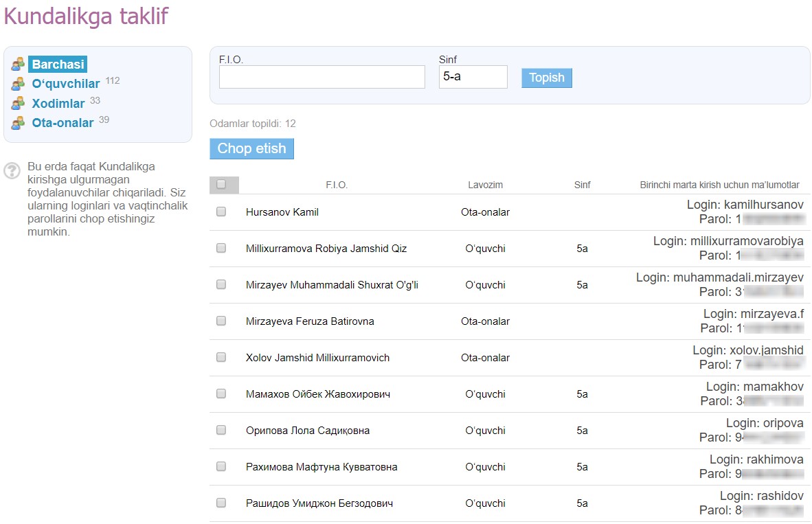Click the login text muhammadali.mirzayev
The image size is (812, 524).
click(x=738, y=277)
